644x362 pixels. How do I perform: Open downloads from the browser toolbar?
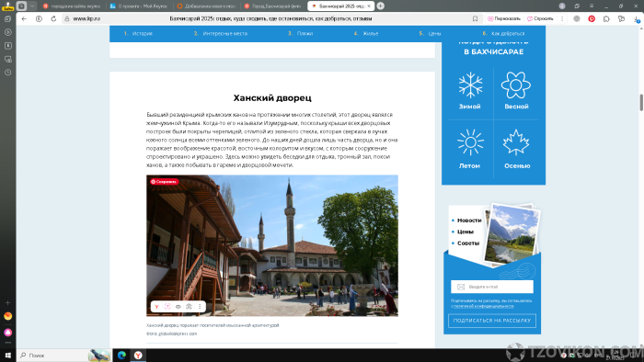pyautogui.click(x=637, y=19)
